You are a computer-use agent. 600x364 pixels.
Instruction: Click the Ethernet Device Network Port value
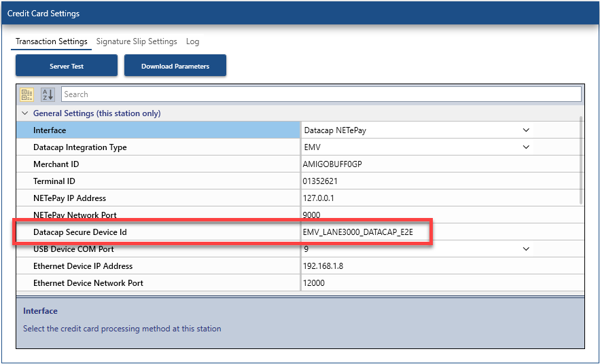click(408, 283)
